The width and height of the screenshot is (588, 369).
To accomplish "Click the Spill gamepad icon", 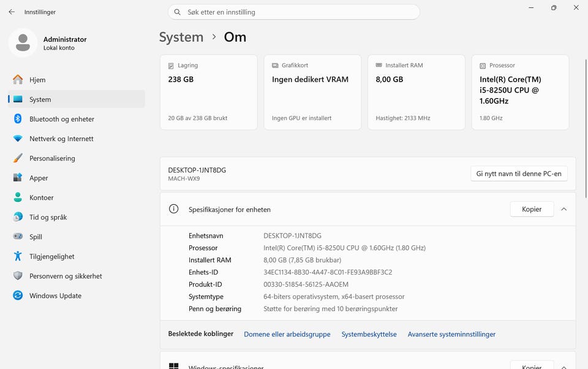I will (18, 237).
